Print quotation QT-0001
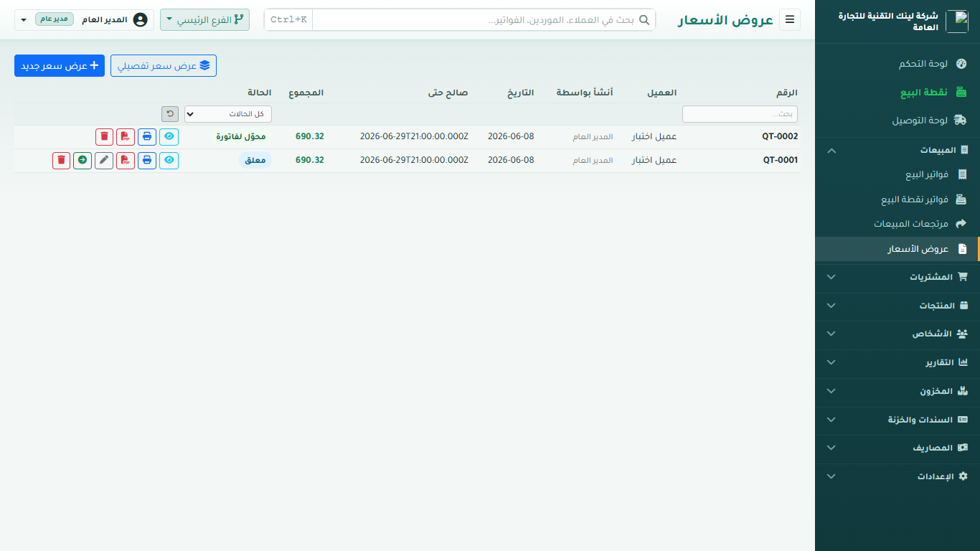Screen dimensions: 980x551 (x=147, y=160)
